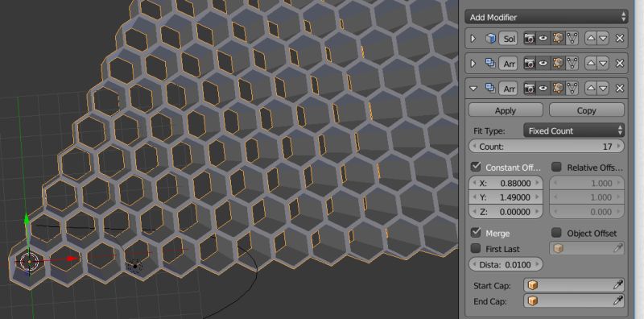Viewport: 644px width, 319px height.
Task: Toggle viewport eye for first Array modifier
Action: (543, 64)
